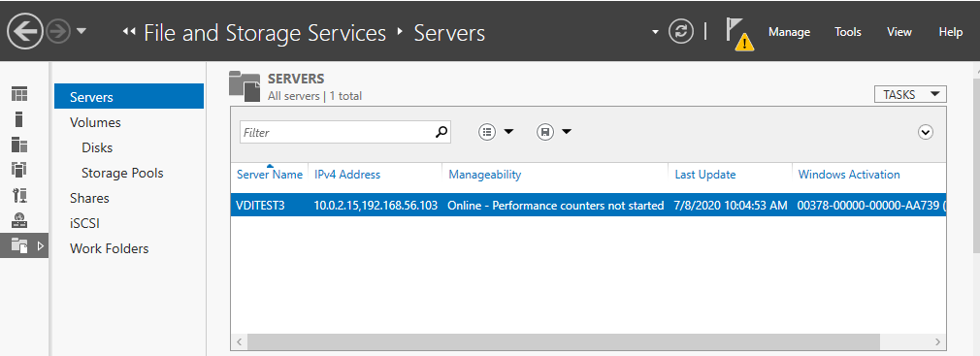Sort by Manageability column header

point(485,175)
